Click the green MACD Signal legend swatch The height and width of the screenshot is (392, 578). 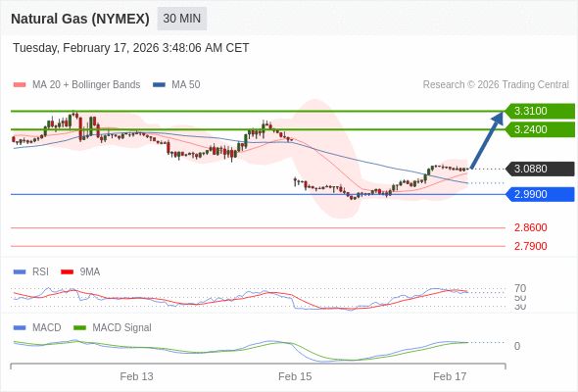point(79,327)
